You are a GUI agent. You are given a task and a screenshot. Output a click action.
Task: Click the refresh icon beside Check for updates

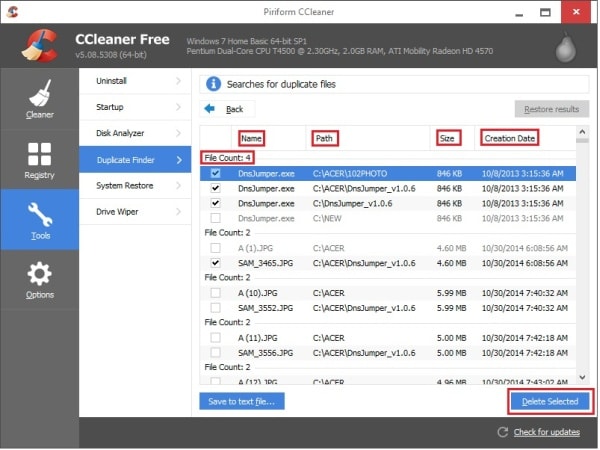pos(503,432)
